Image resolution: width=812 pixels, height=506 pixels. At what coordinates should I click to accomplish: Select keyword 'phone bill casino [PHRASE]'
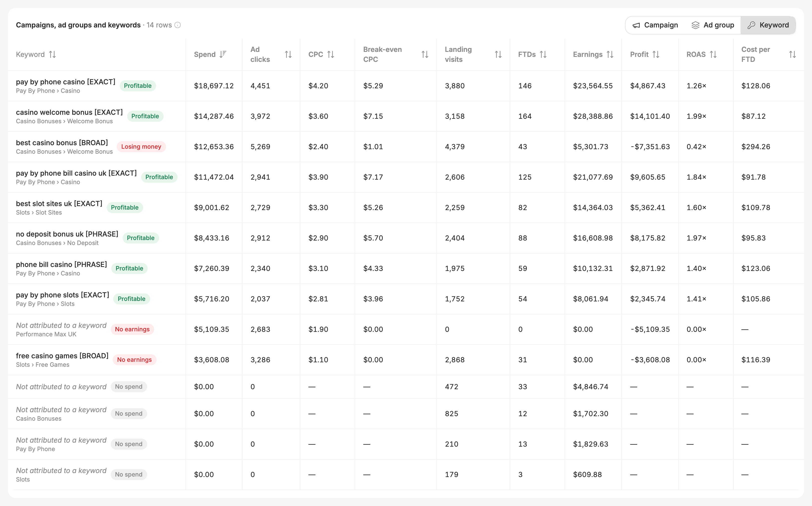62,264
